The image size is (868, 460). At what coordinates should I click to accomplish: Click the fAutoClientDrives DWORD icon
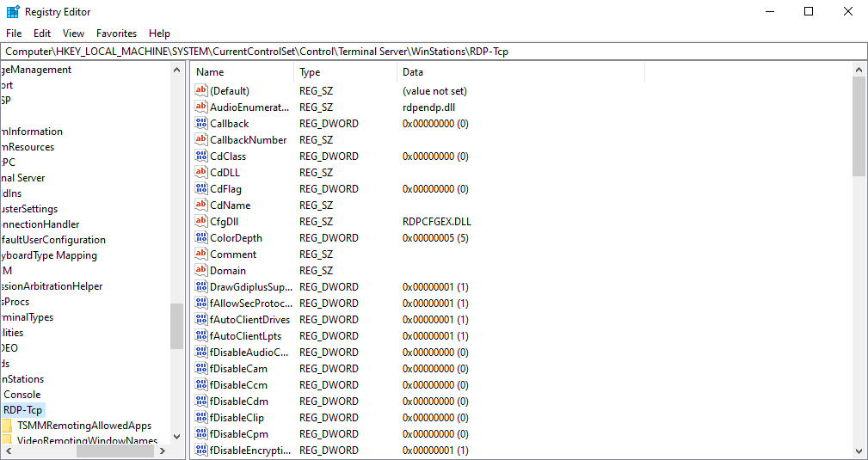201,319
